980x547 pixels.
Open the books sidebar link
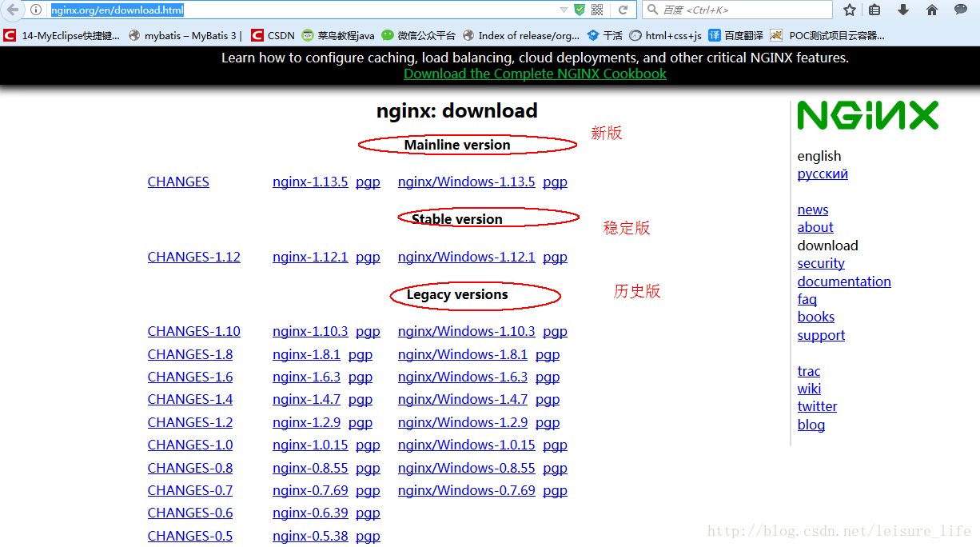point(816,317)
